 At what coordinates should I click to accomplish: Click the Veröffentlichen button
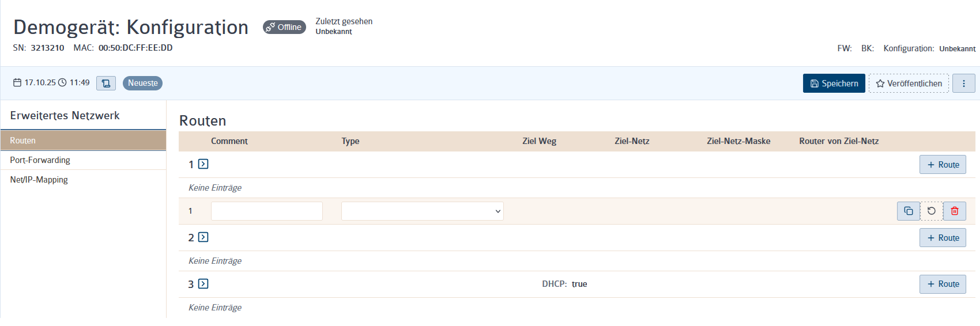909,84
